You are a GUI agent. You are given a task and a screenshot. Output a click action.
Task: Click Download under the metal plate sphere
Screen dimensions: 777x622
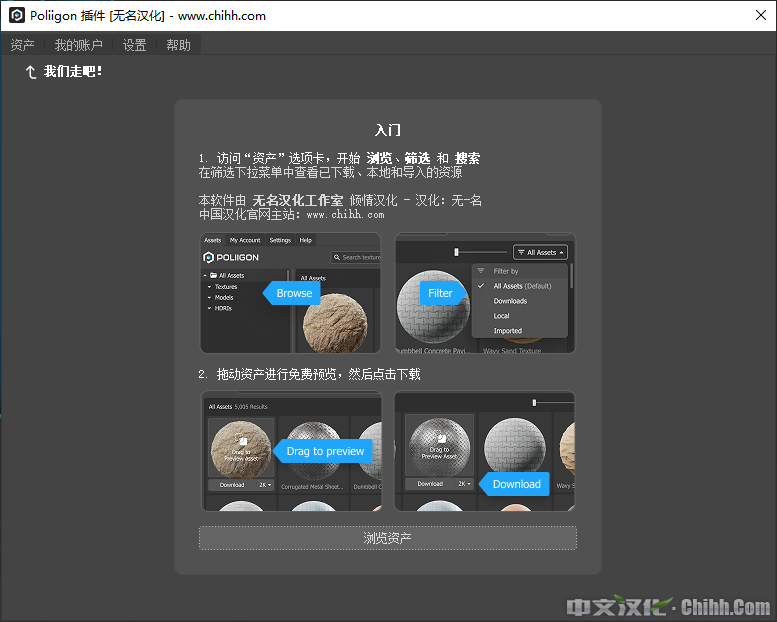430,484
